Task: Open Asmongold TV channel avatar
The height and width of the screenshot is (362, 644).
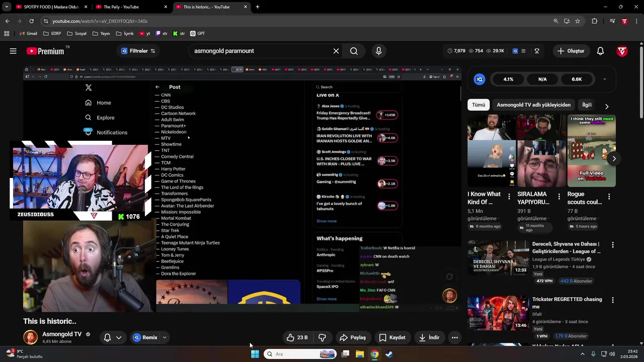Action: pos(31,337)
